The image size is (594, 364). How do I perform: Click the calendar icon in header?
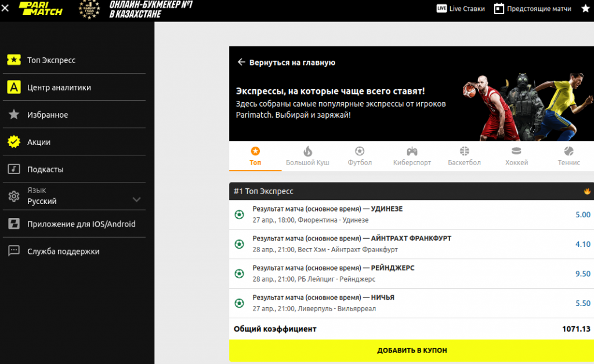[499, 9]
